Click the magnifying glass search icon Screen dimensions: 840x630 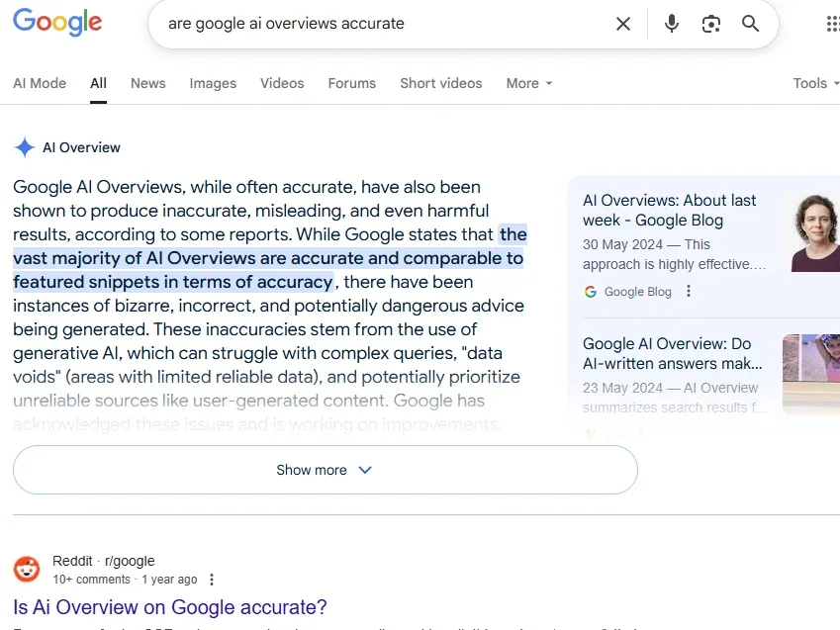(x=751, y=24)
